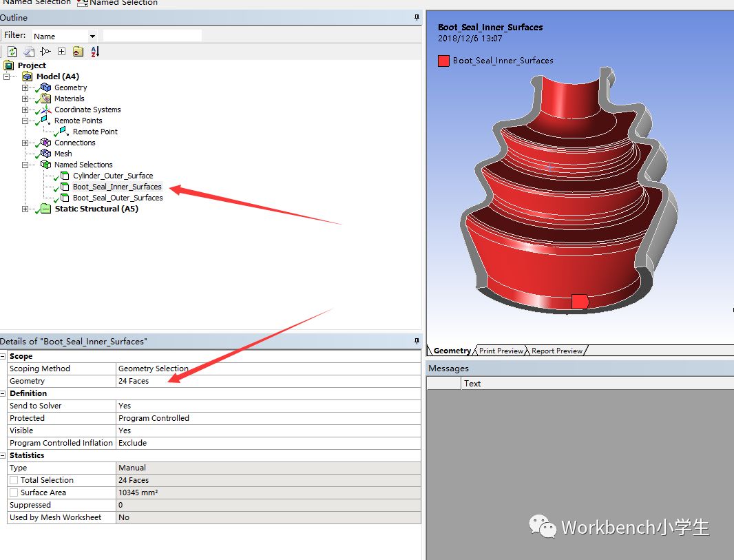Expand the Static Structural (A5) node
This screenshot has width=734, height=560.
25,209
